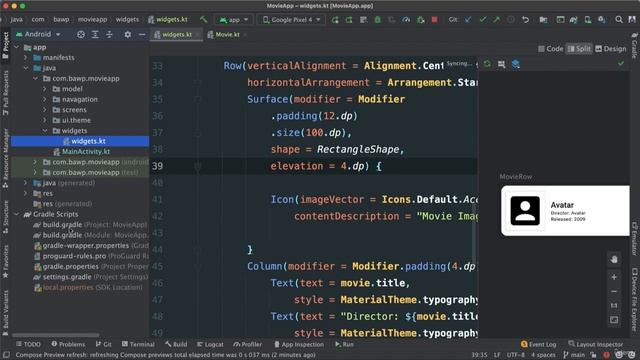Viewport: 640px width, 360px height.
Task: Open the Android project view dropdown
Action: 38,34
